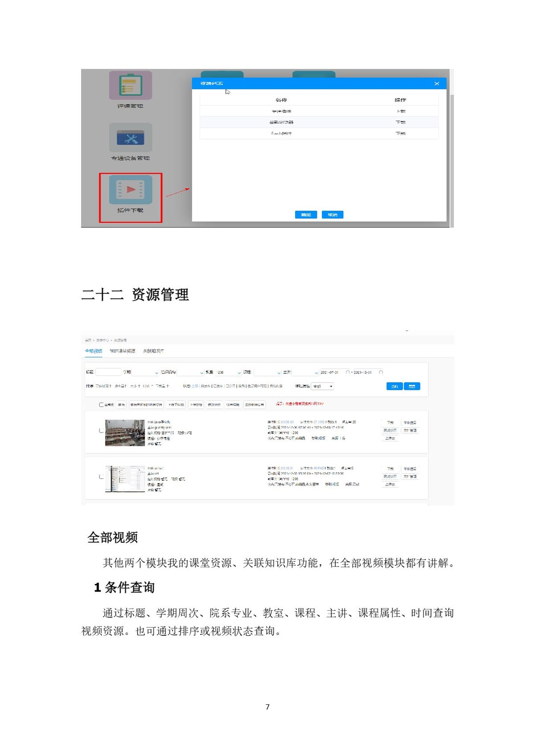Click the blue 确定 button in dialog

pos(306,215)
